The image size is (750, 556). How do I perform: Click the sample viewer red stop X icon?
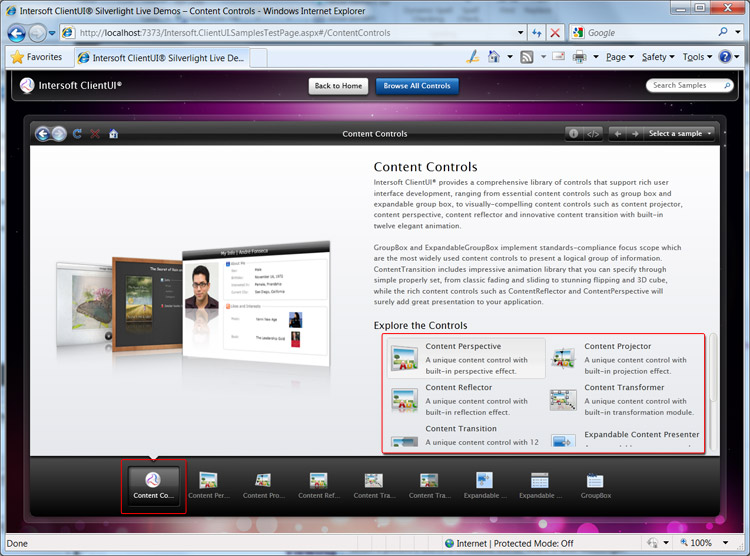coord(95,133)
